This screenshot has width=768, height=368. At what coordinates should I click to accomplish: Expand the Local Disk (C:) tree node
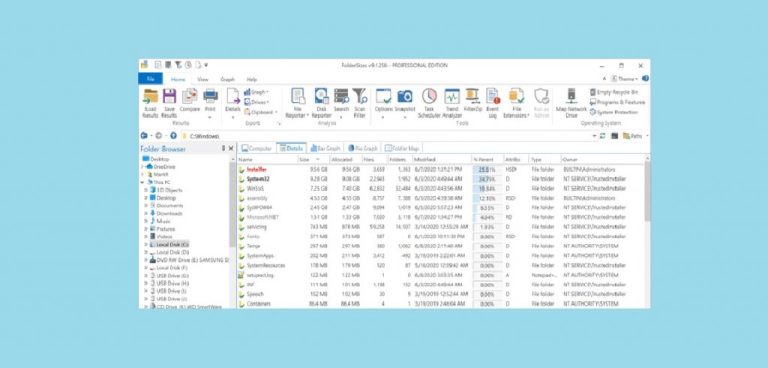click(145, 244)
